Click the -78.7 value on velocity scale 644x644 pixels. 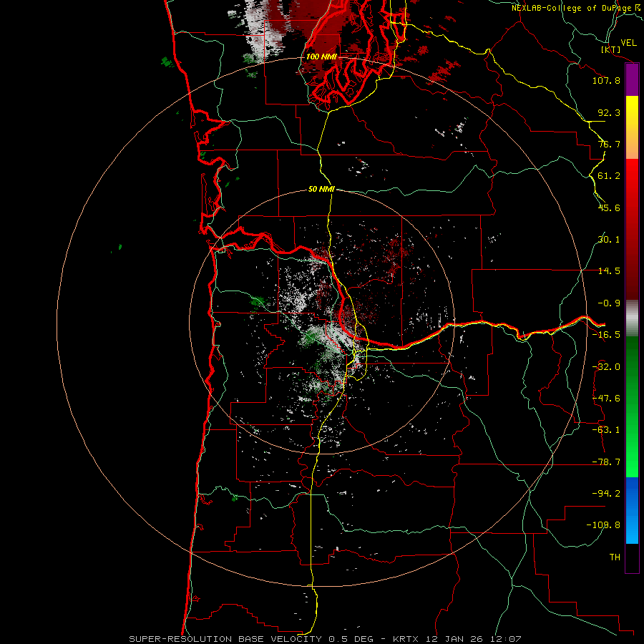click(606, 462)
